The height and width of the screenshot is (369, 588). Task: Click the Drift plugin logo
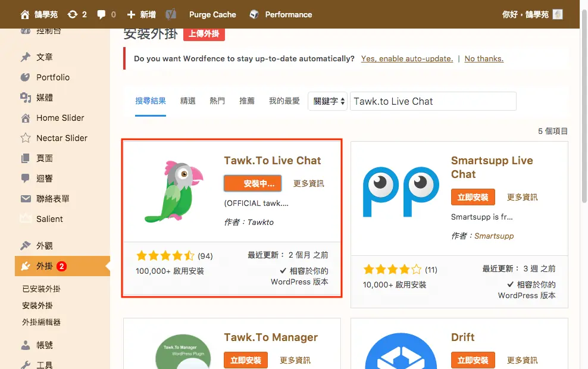[401, 351]
